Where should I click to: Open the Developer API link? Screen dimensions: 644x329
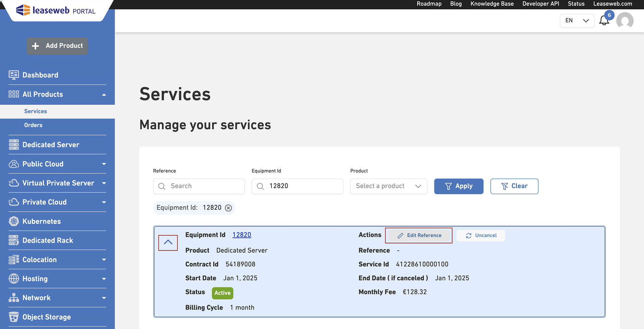click(x=541, y=4)
